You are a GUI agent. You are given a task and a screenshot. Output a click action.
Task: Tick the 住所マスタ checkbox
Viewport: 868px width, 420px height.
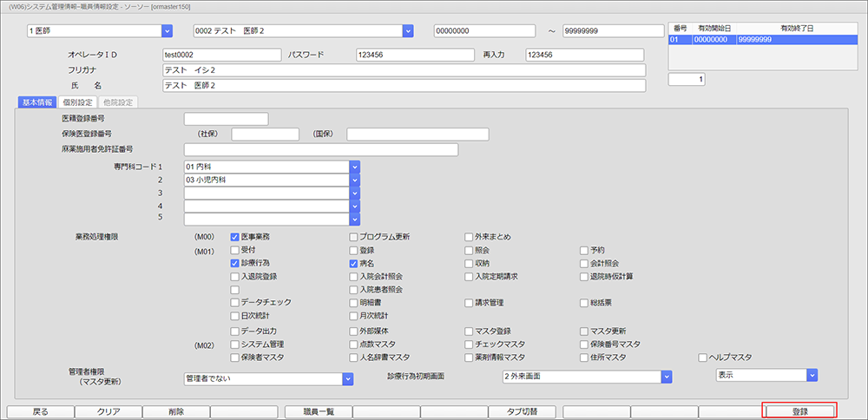click(584, 358)
